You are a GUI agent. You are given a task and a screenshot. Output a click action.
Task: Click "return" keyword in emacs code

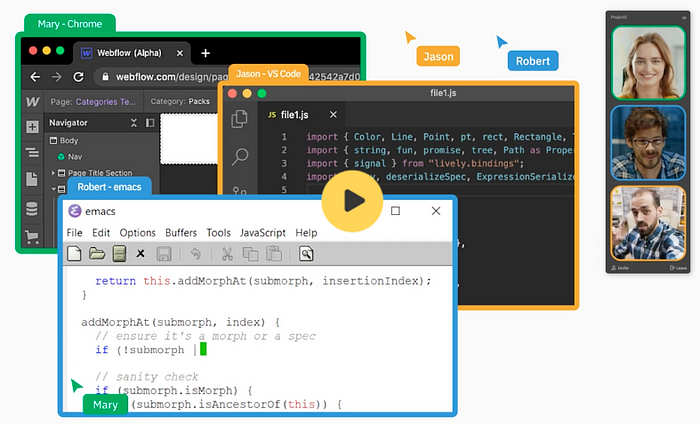coord(115,281)
